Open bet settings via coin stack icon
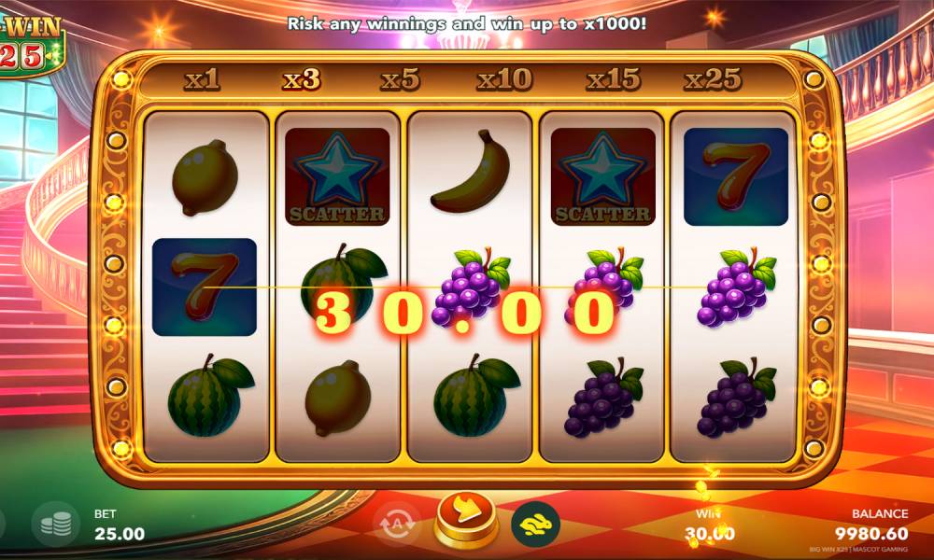 [56, 525]
